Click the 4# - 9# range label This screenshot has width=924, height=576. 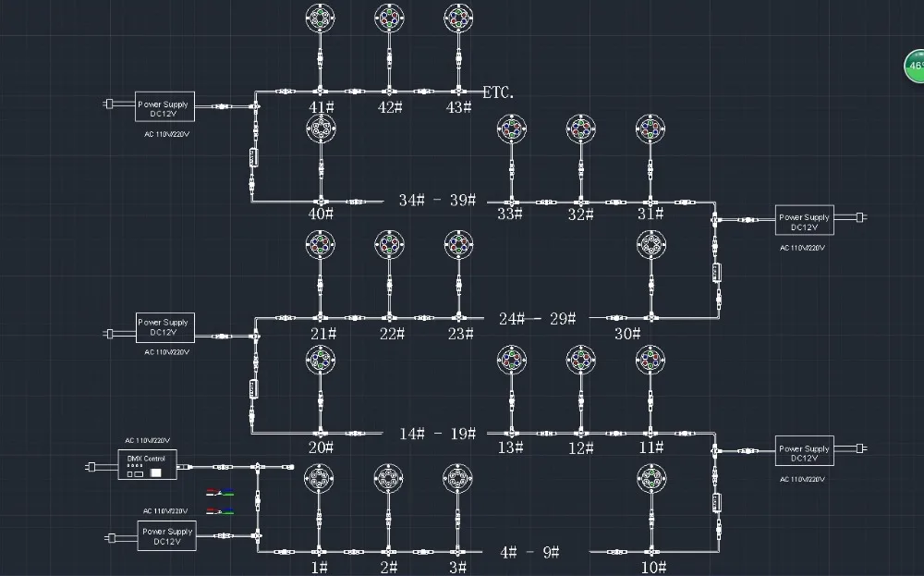click(529, 552)
